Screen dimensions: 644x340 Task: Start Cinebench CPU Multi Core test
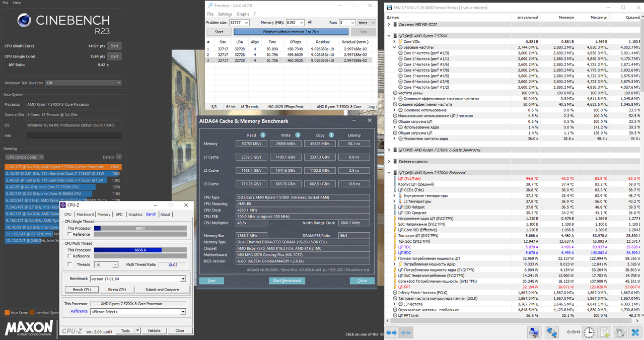pyautogui.click(x=114, y=46)
